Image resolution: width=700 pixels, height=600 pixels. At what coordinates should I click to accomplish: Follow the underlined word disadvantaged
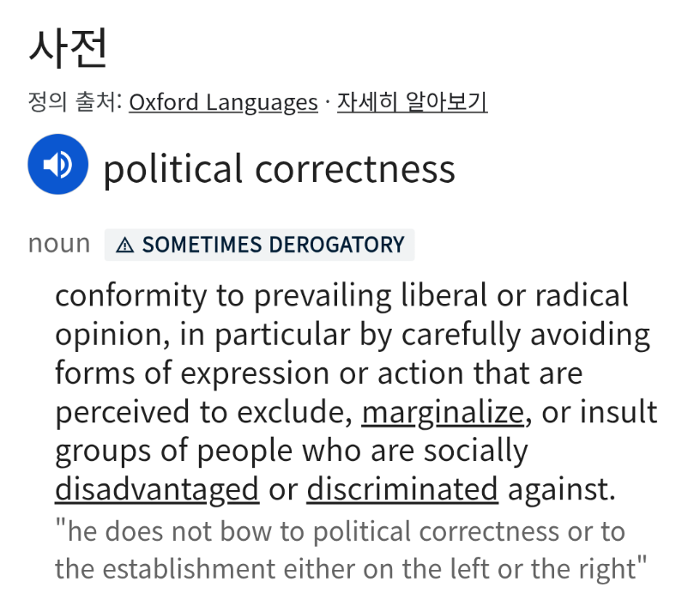tap(157, 489)
